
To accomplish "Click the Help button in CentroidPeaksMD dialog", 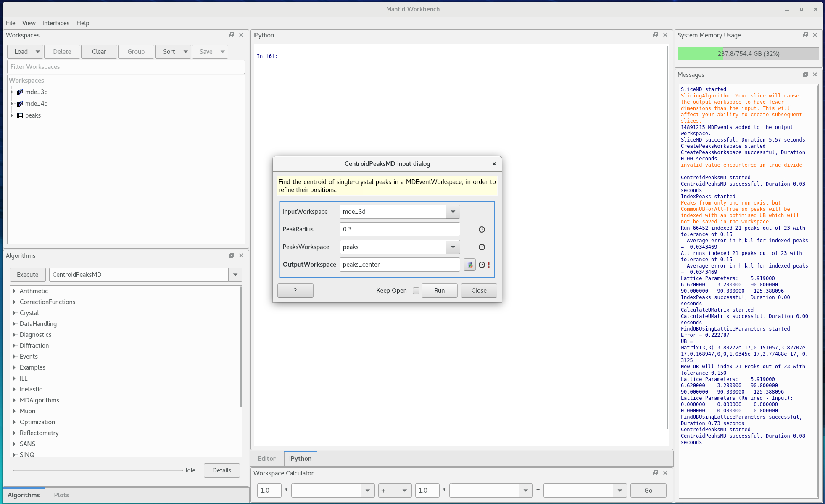I will pos(295,290).
